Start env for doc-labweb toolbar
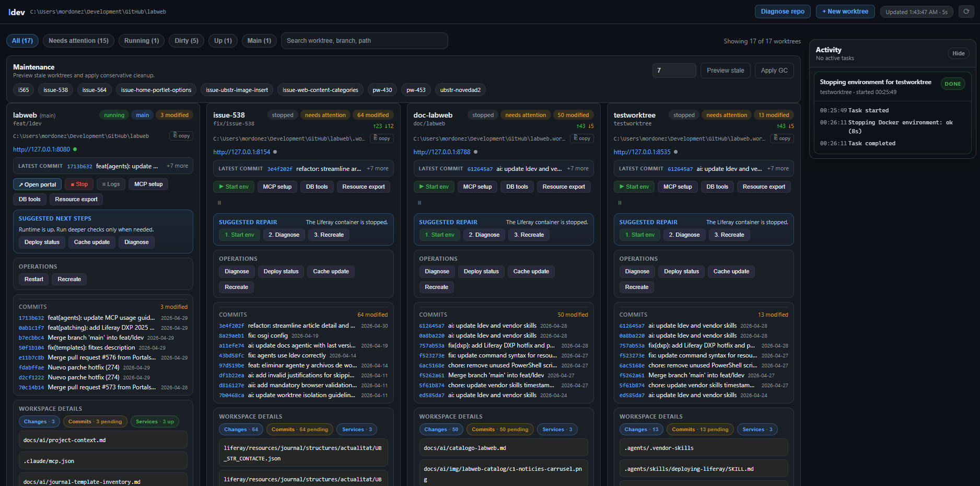The width and height of the screenshot is (980, 486). click(434, 187)
